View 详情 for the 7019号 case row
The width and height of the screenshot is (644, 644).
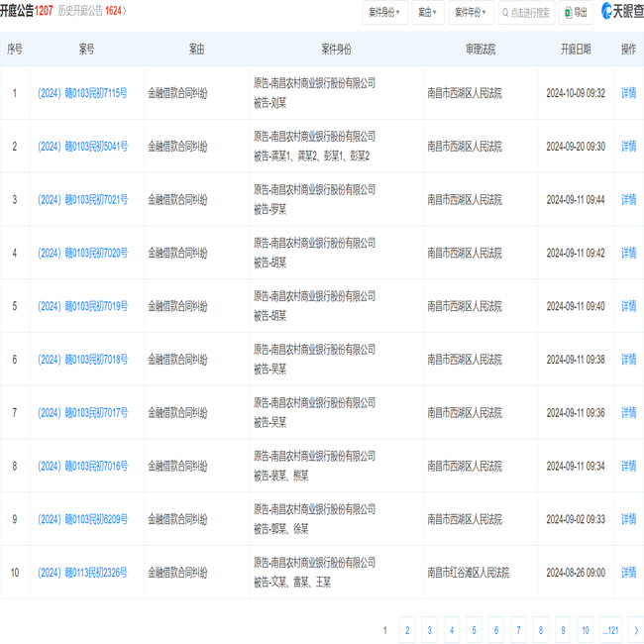[628, 306]
